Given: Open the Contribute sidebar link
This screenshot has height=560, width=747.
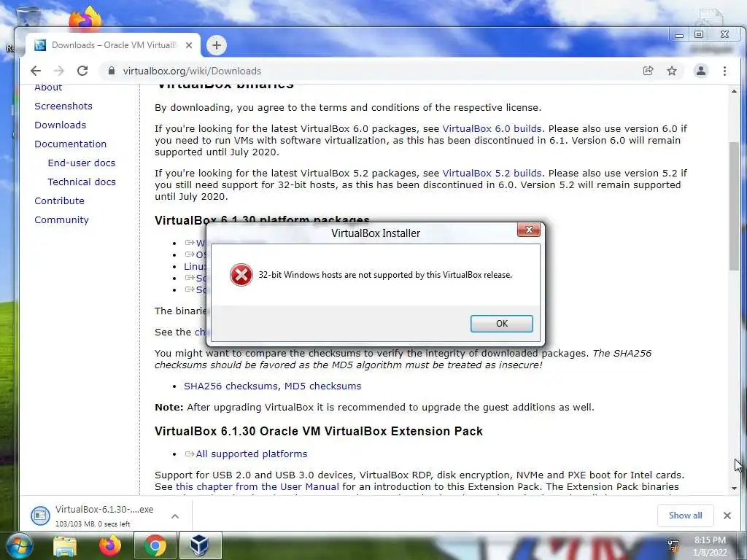Looking at the screenshot, I should pyautogui.click(x=59, y=201).
